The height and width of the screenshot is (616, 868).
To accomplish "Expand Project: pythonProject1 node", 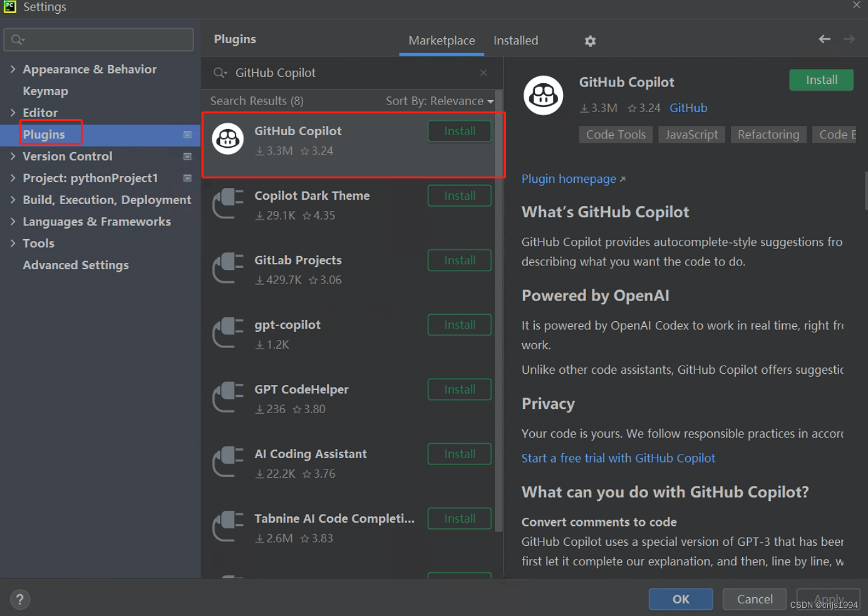I will pyautogui.click(x=13, y=178).
